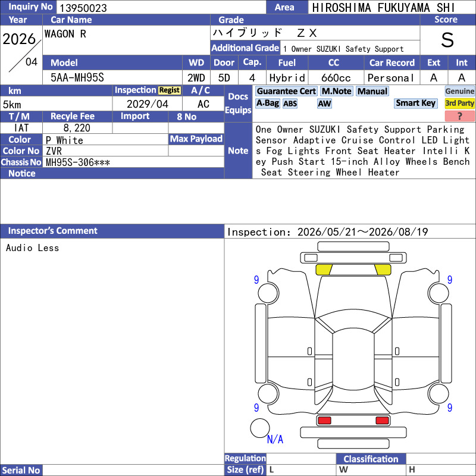Click the Chassis No MH95S-306*** field
Viewport: 476px width, 476px height.
click(x=133, y=162)
